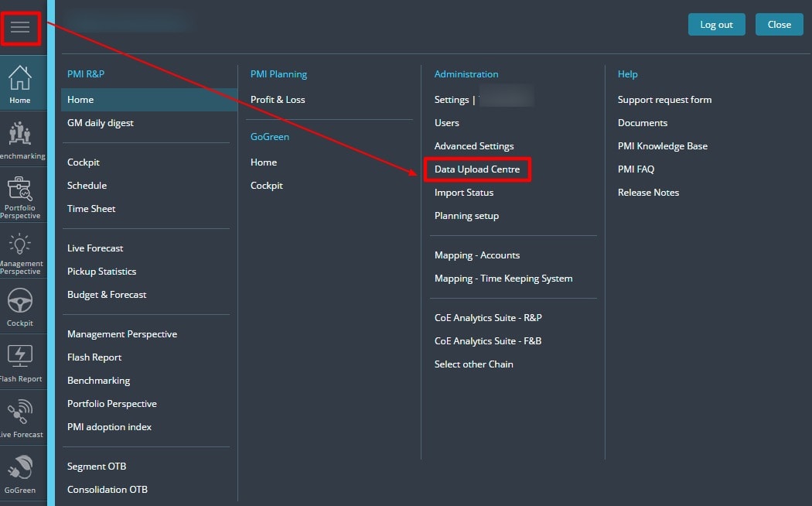Choose Select other Chain option
812x506 pixels.
[473, 364]
